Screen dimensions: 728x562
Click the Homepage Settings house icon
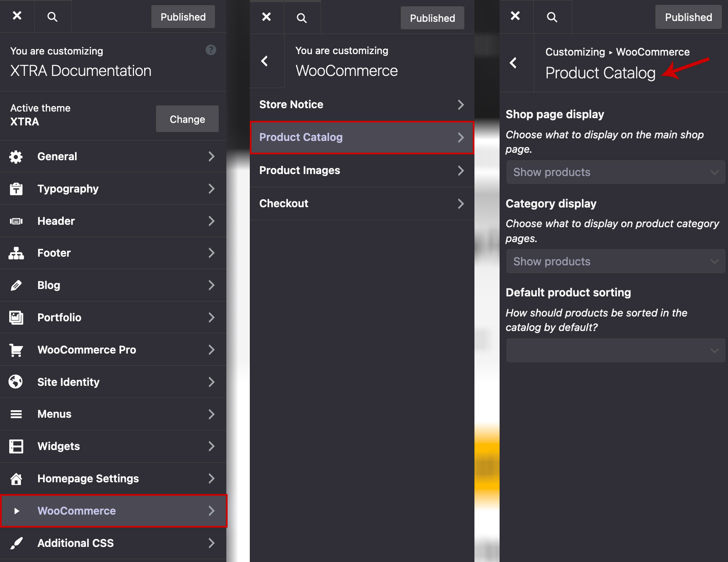coord(16,479)
